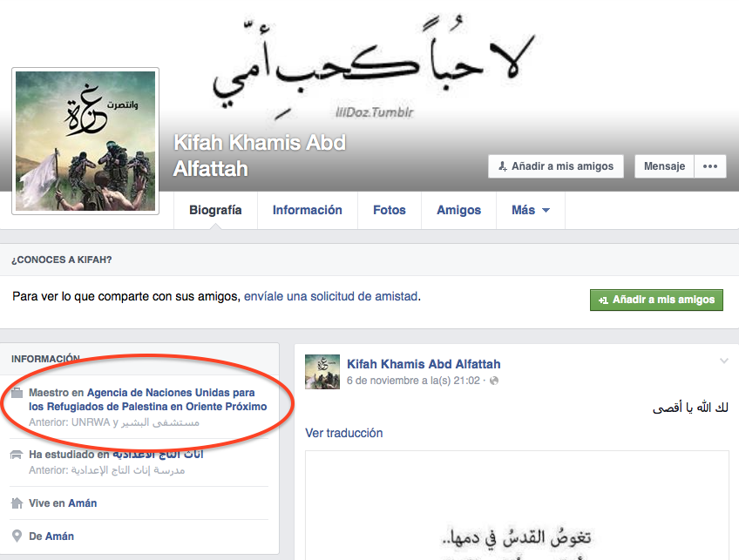739x560 pixels.
Task: Click Anterior: UNRWA previous work text
Action: click(x=114, y=422)
